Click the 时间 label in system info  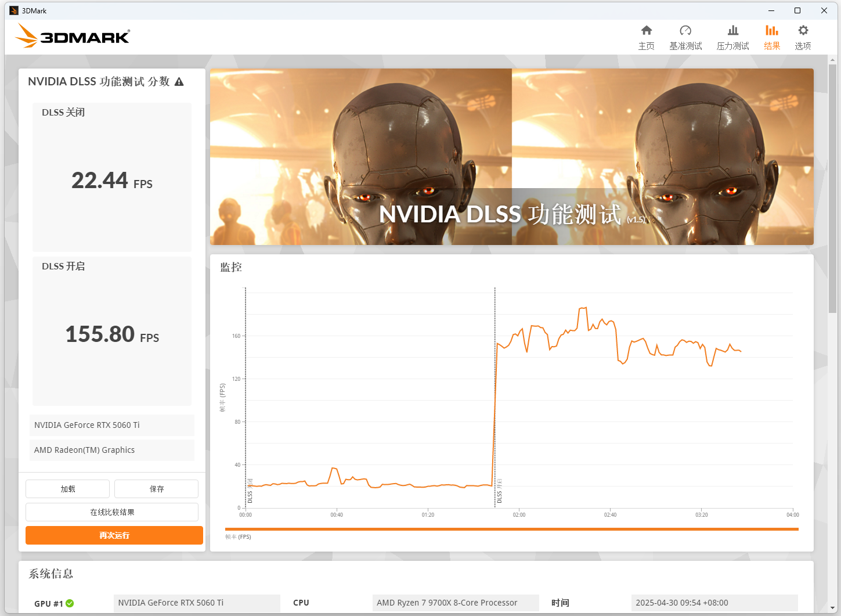560,603
